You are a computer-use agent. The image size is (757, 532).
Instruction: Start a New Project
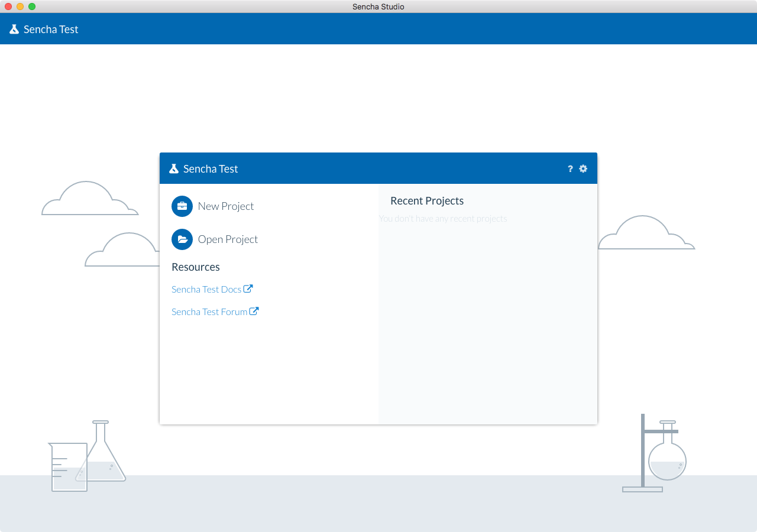226,206
